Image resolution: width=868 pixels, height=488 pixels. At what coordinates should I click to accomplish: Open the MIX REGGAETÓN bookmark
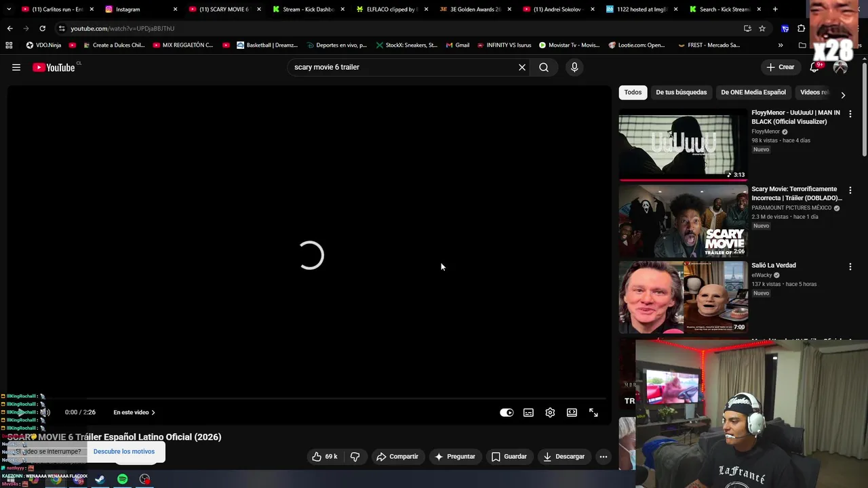tap(182, 45)
